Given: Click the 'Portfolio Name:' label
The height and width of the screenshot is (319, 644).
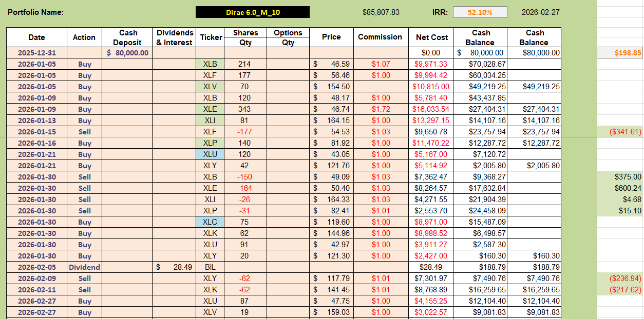Looking at the screenshot, I should (35, 12).
